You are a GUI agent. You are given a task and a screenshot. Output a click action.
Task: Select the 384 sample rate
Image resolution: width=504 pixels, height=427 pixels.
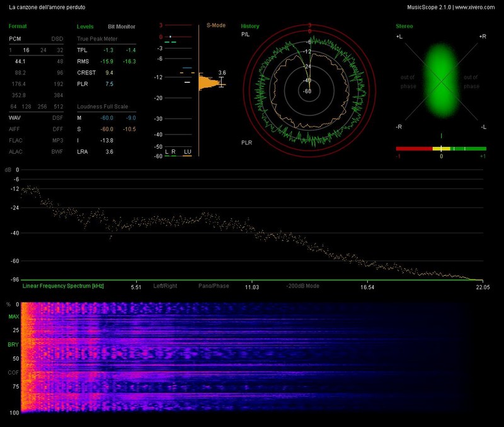(59, 95)
